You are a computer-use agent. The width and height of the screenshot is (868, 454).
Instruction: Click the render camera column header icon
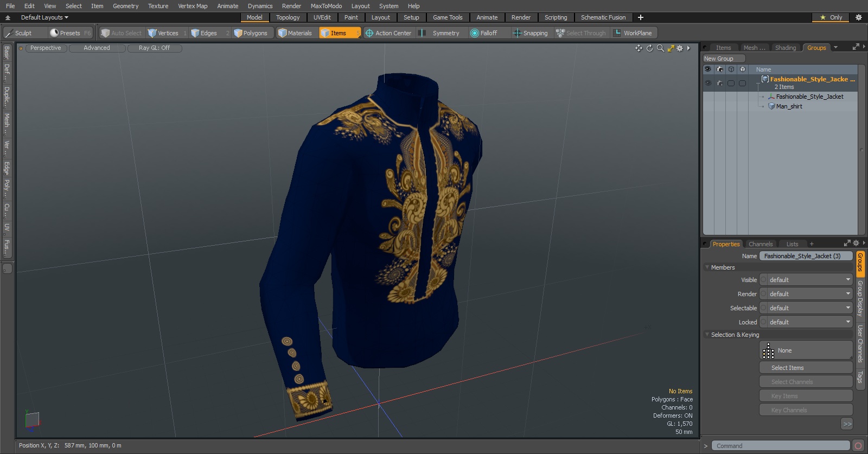pos(720,69)
